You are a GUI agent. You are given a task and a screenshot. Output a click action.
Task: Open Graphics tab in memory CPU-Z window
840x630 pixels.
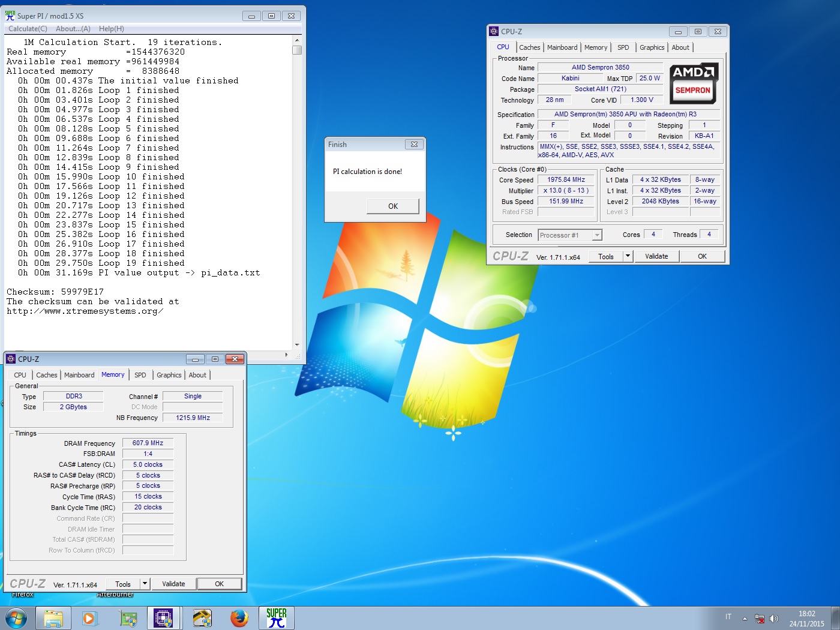(x=169, y=375)
